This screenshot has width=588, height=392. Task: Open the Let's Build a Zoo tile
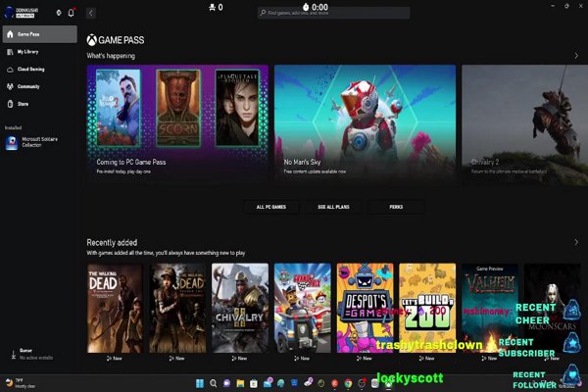[427, 308]
